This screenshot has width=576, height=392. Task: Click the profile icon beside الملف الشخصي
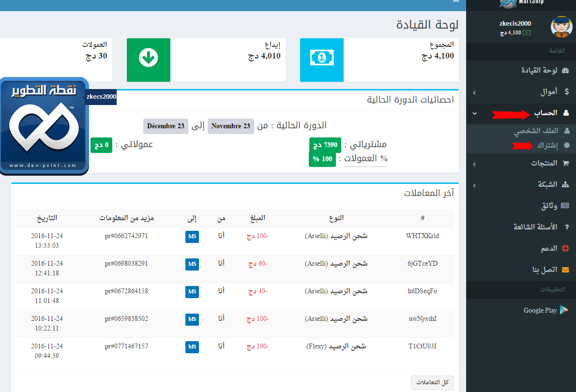point(567,130)
